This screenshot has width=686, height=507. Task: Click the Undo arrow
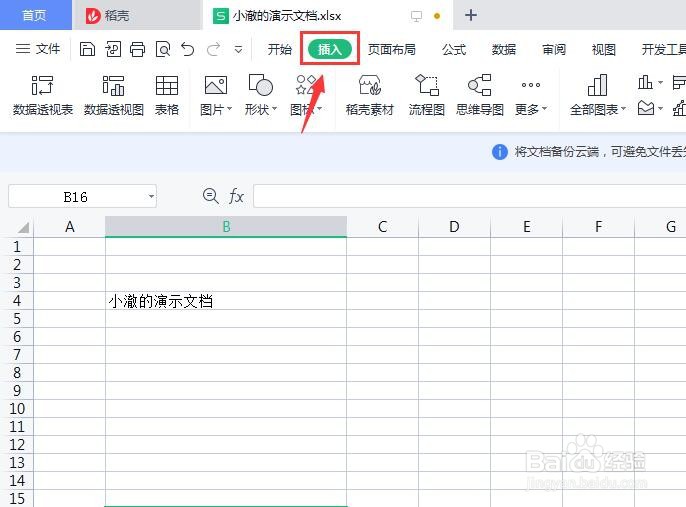pyautogui.click(x=188, y=49)
